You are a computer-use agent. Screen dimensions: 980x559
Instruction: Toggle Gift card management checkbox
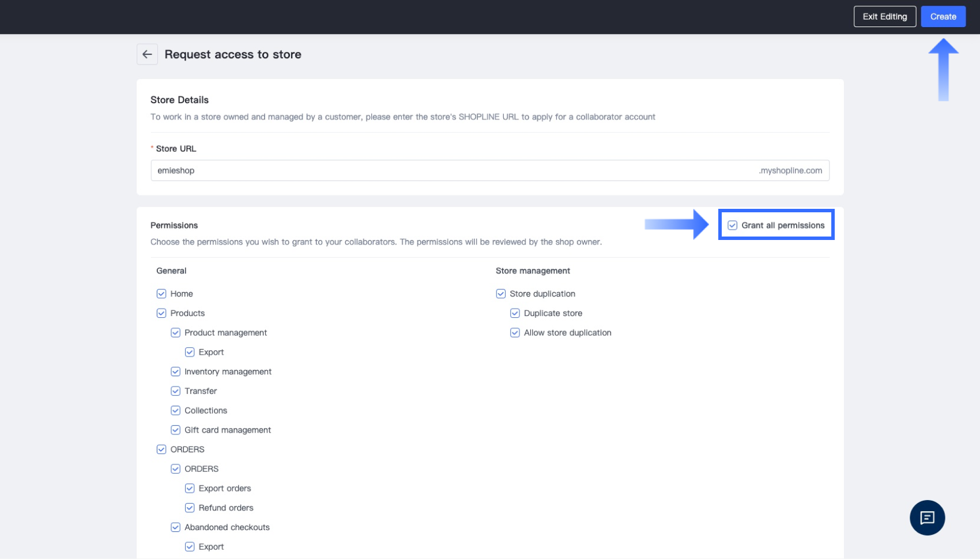[176, 430]
